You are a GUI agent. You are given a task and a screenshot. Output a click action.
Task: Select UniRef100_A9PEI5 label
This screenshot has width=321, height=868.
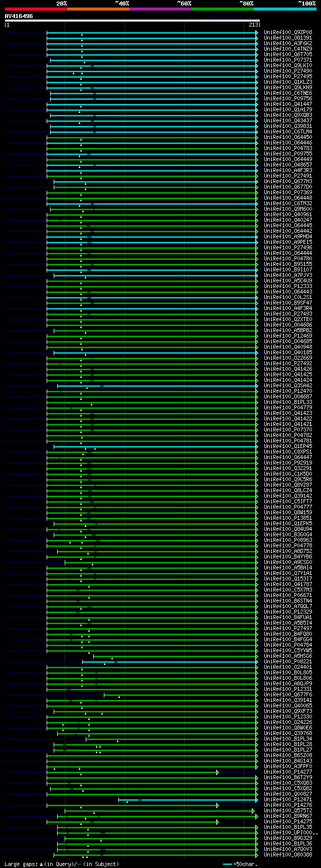(288, 242)
